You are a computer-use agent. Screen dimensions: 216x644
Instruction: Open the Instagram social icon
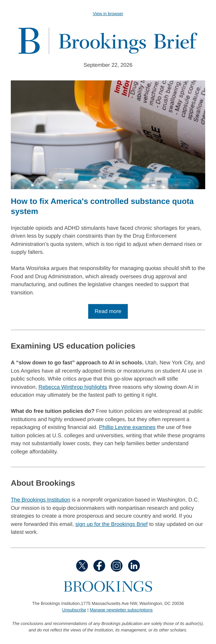point(116,566)
